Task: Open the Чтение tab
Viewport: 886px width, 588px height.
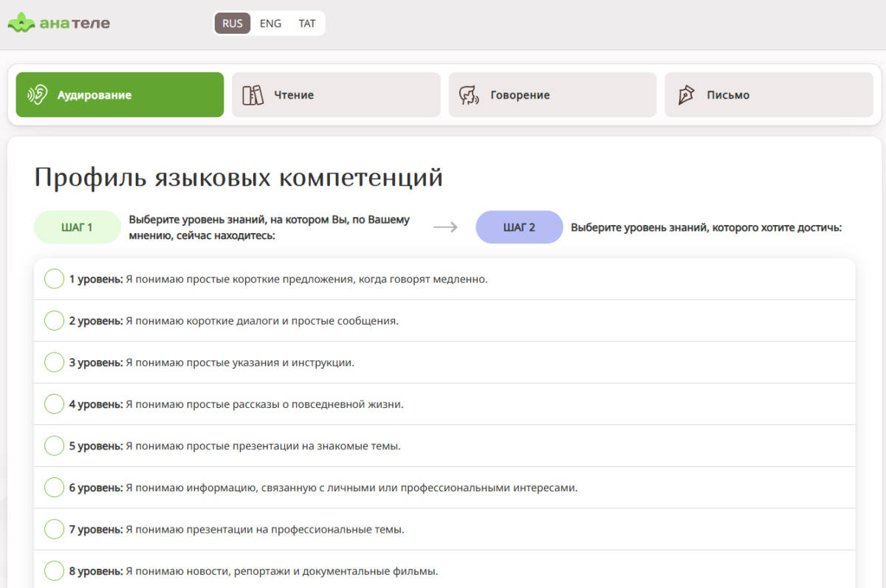Action: click(336, 94)
